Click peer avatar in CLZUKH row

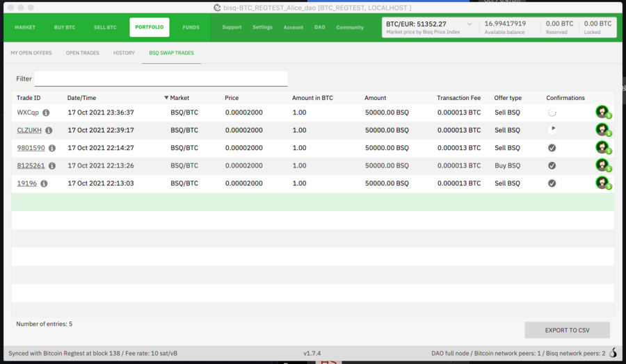click(x=602, y=130)
